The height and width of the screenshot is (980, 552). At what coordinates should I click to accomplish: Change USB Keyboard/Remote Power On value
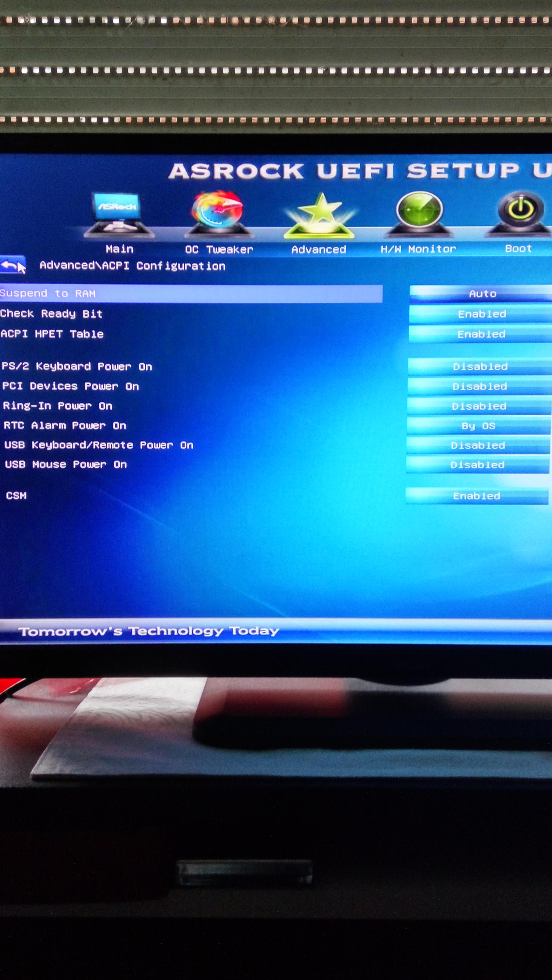[478, 445]
